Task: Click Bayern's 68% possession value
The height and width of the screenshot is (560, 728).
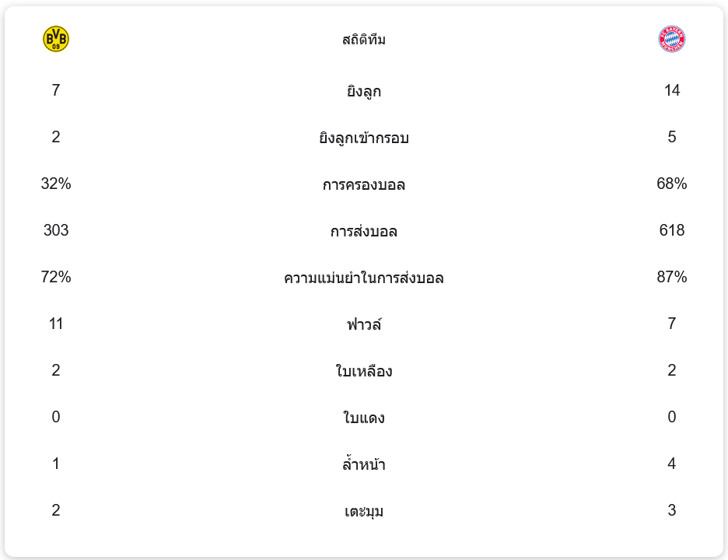Action: click(x=671, y=184)
